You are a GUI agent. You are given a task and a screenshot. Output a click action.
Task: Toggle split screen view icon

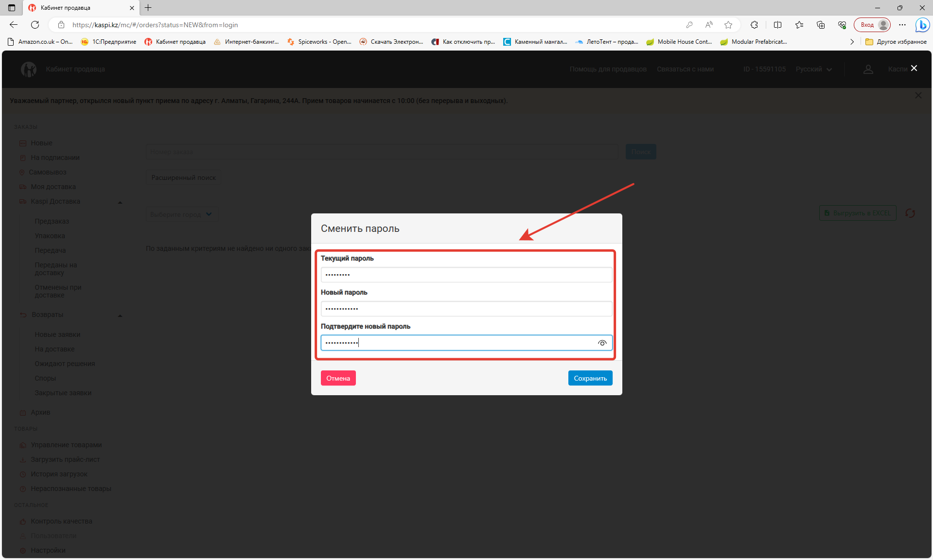pyautogui.click(x=777, y=25)
